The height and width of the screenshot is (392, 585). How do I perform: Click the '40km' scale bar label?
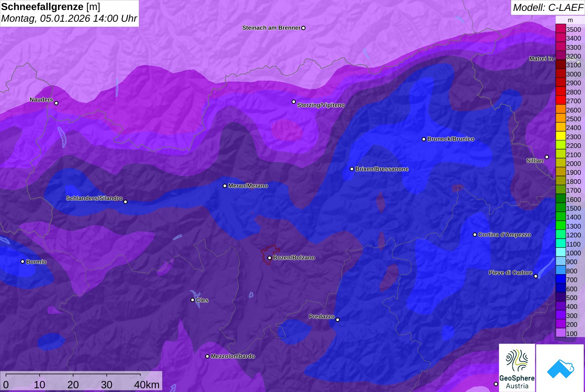click(x=147, y=385)
